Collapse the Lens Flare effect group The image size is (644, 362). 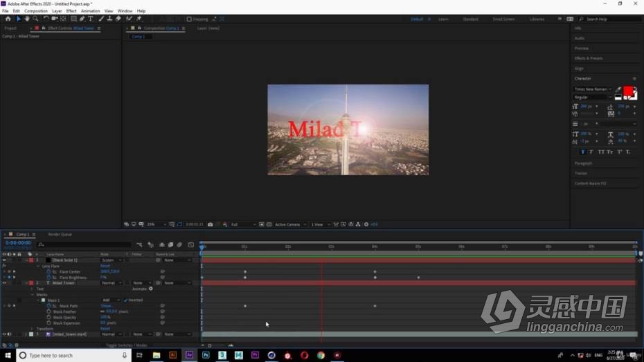38,266
